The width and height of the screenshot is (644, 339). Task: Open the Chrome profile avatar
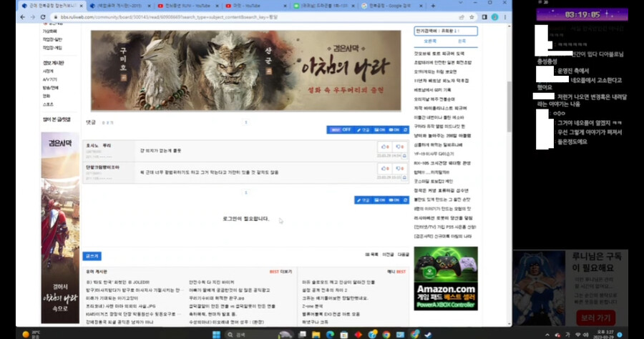(x=494, y=17)
